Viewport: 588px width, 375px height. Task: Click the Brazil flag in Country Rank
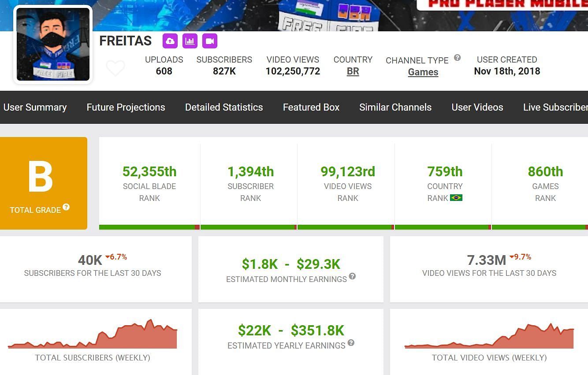456,198
